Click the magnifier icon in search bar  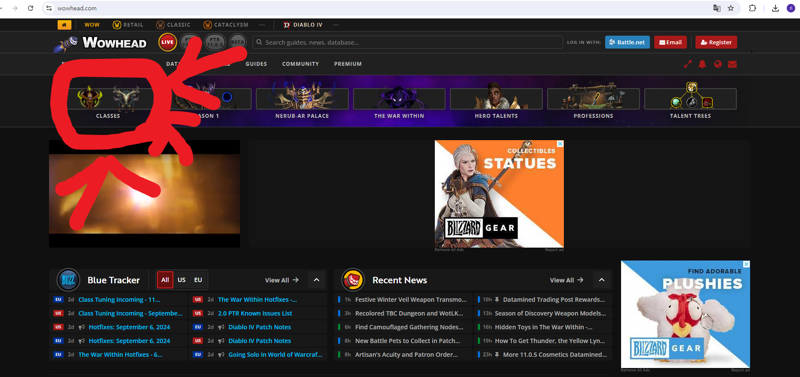pos(259,42)
